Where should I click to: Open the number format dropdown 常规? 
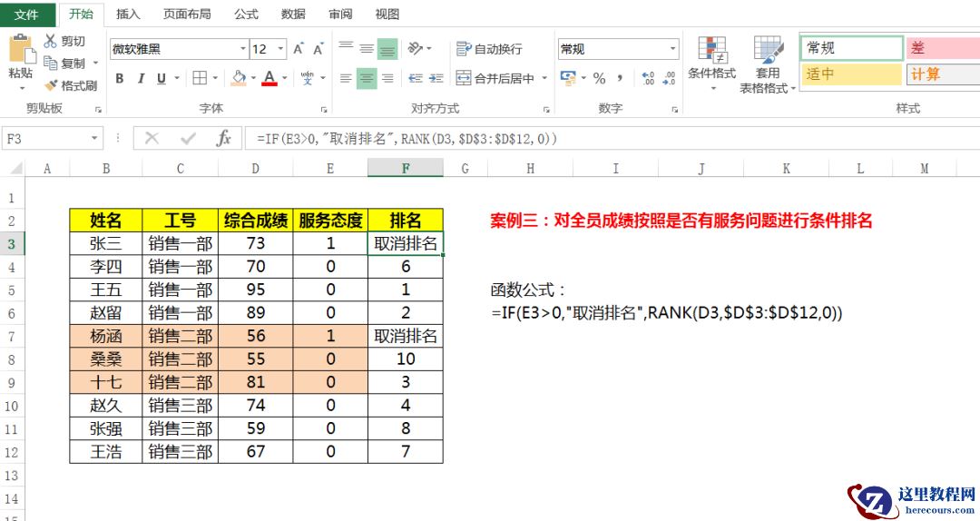673,49
